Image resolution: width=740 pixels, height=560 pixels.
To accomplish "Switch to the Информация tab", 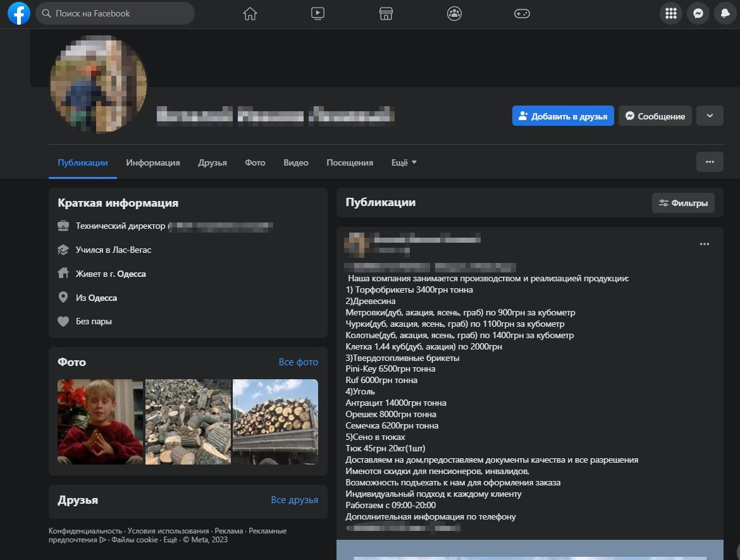I will [x=152, y=162].
